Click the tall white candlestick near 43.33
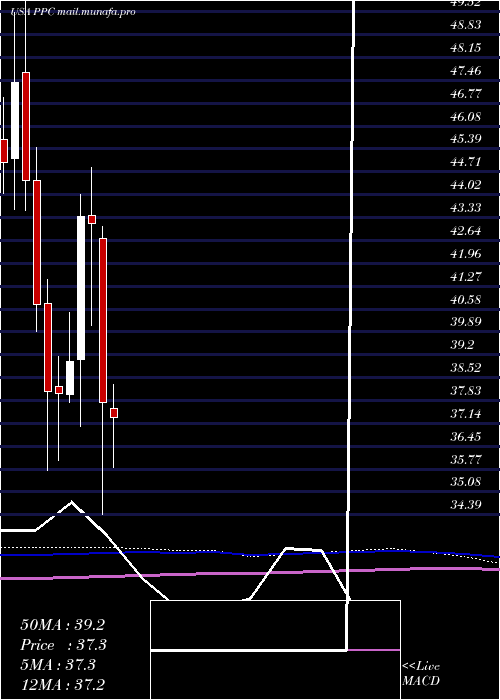The image size is (500, 700). click(x=81, y=288)
